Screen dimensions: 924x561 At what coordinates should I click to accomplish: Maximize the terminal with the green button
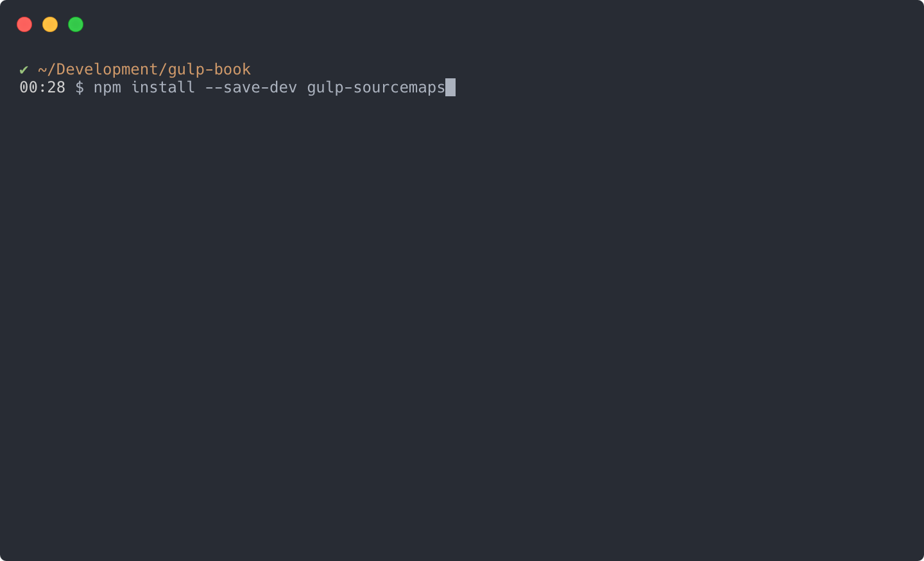coord(76,24)
